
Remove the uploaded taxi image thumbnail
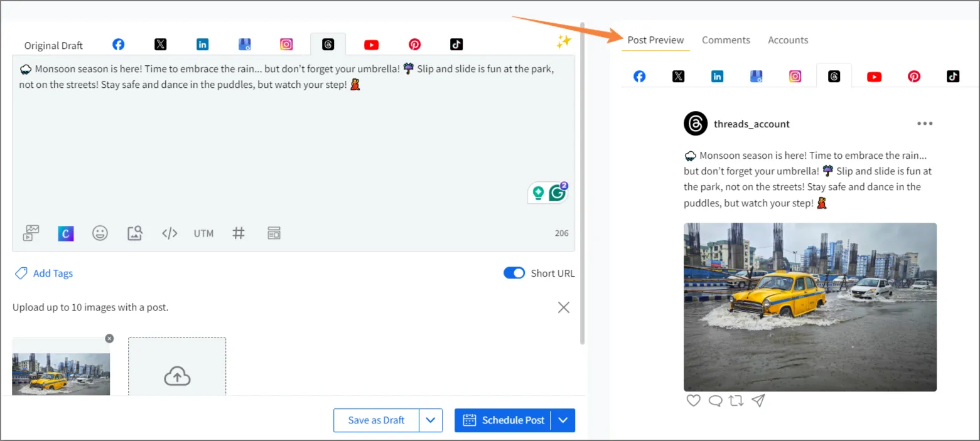pos(109,339)
